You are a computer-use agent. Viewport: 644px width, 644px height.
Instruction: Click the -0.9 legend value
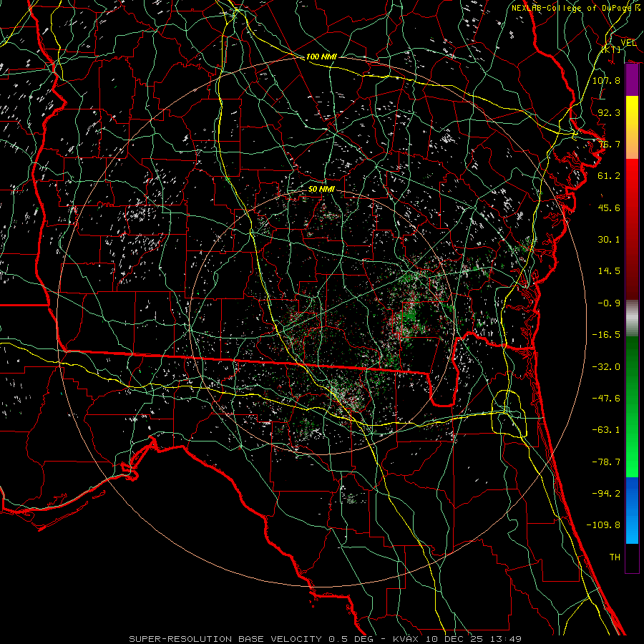tap(609, 303)
